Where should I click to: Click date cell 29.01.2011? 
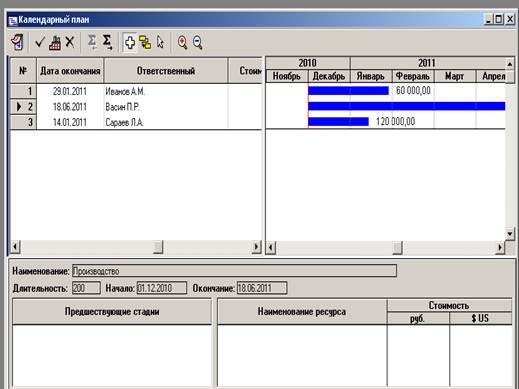tap(70, 91)
